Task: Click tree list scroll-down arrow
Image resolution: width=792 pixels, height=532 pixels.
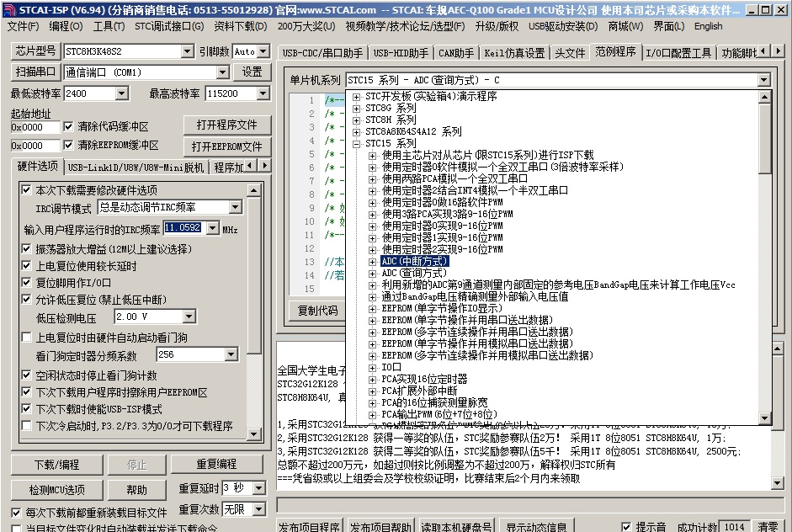Action: tap(765, 418)
